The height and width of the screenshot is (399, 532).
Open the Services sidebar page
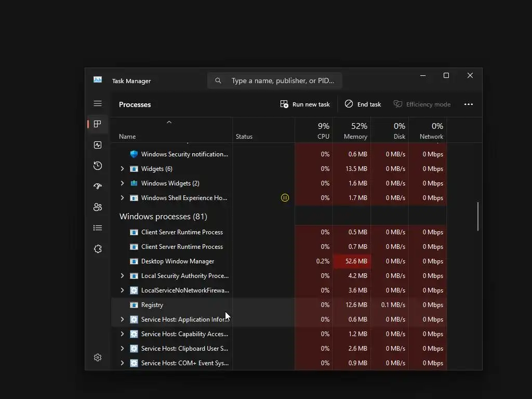click(98, 249)
